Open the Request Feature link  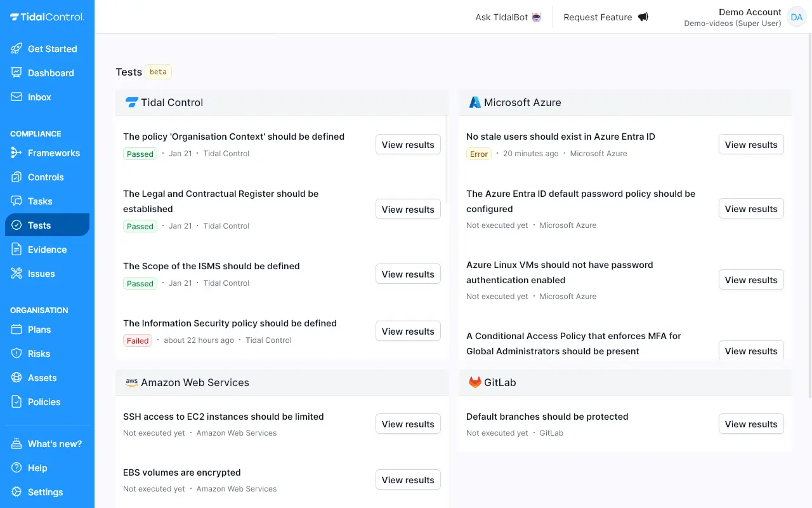click(x=606, y=17)
